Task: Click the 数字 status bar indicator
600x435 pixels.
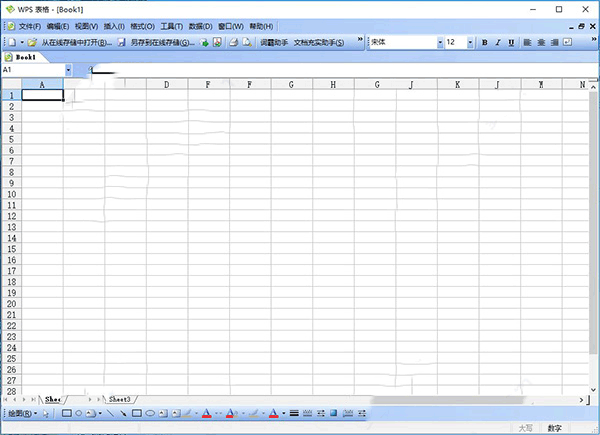Action: [554, 428]
